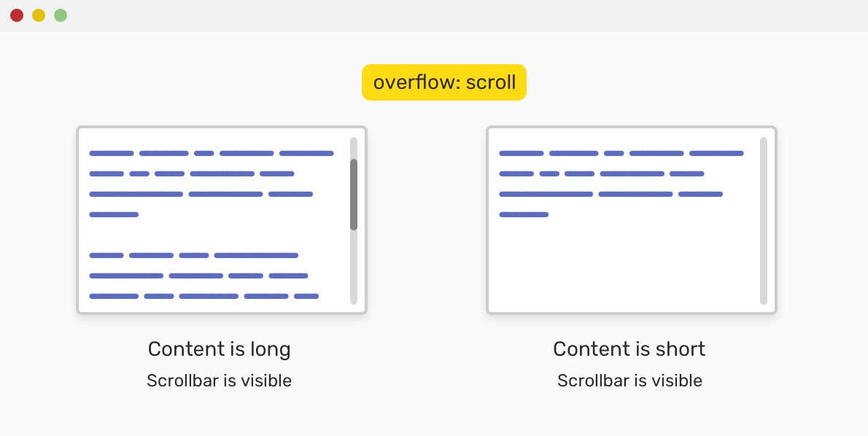Click the yellow "overflow: scroll" label
This screenshot has width=868, height=436.
point(443,82)
